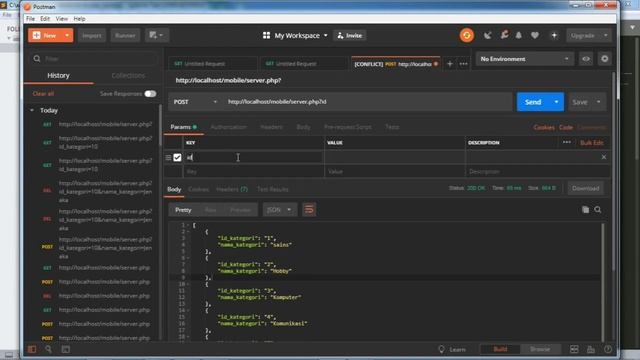Click the heart icon in header
This screenshot has height=360, width=640.
(x=535, y=36)
